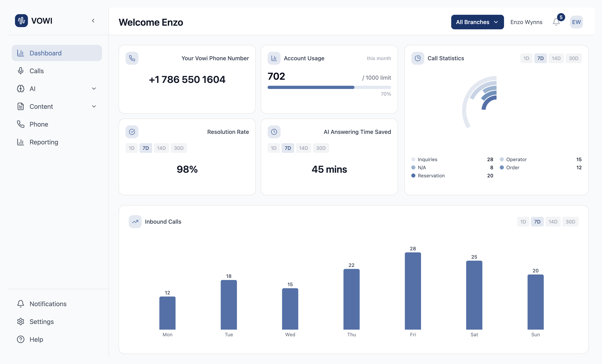Navigate to the Dashboard menu item

[x=45, y=53]
